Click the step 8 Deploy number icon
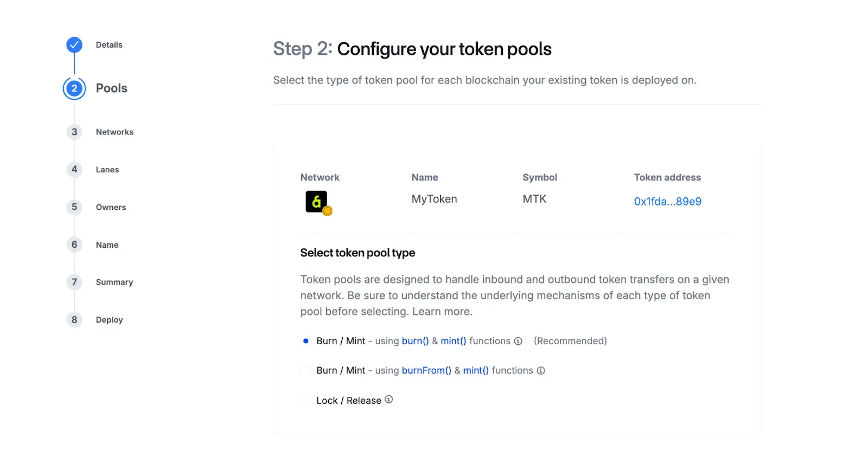 click(74, 320)
